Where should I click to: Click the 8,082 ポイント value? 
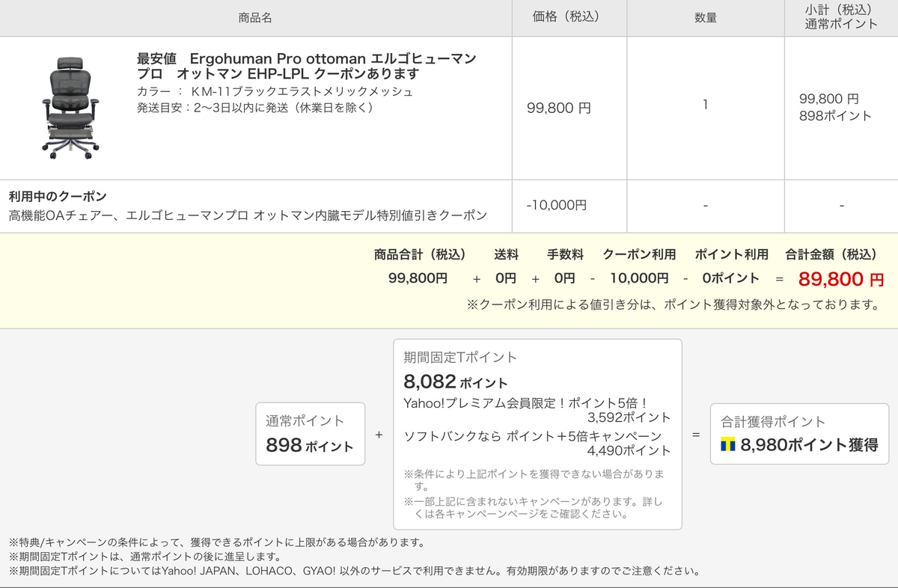(455, 382)
